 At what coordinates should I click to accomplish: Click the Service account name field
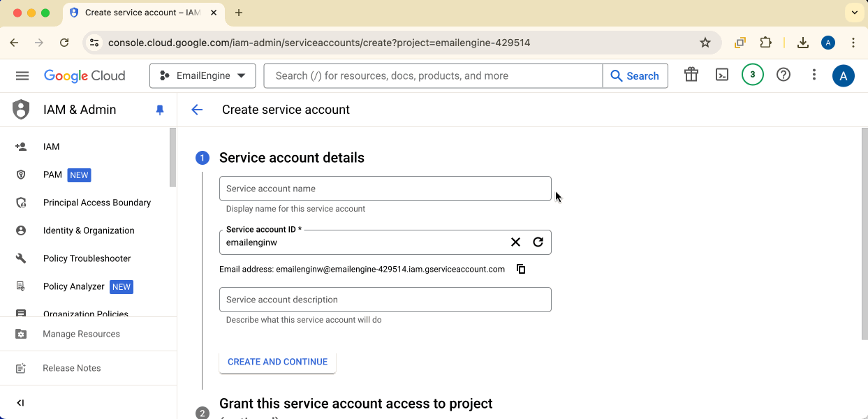tap(385, 189)
